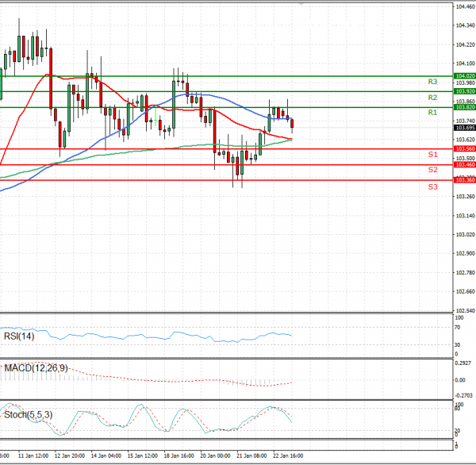Click the 14 Jan 04:00 time label

(106, 456)
